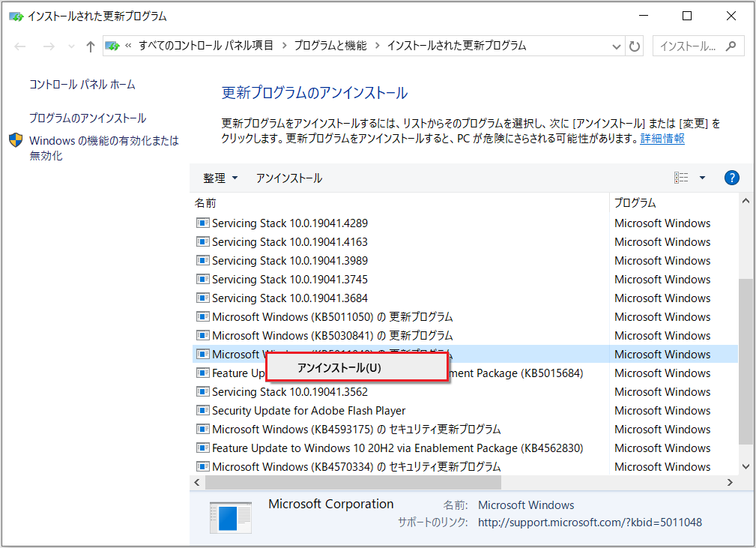
Task: Click the back navigation arrow icon
Action: click(20, 46)
